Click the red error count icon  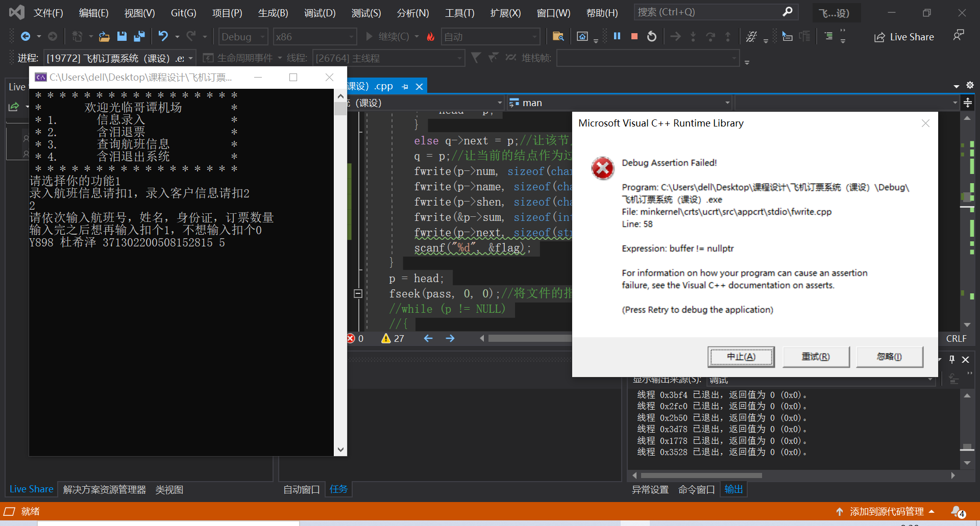click(x=351, y=338)
